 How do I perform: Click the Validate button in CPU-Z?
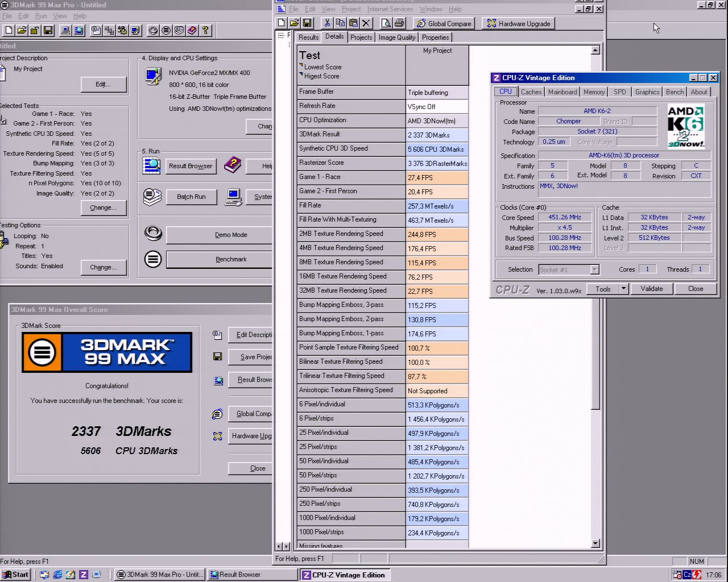(652, 289)
